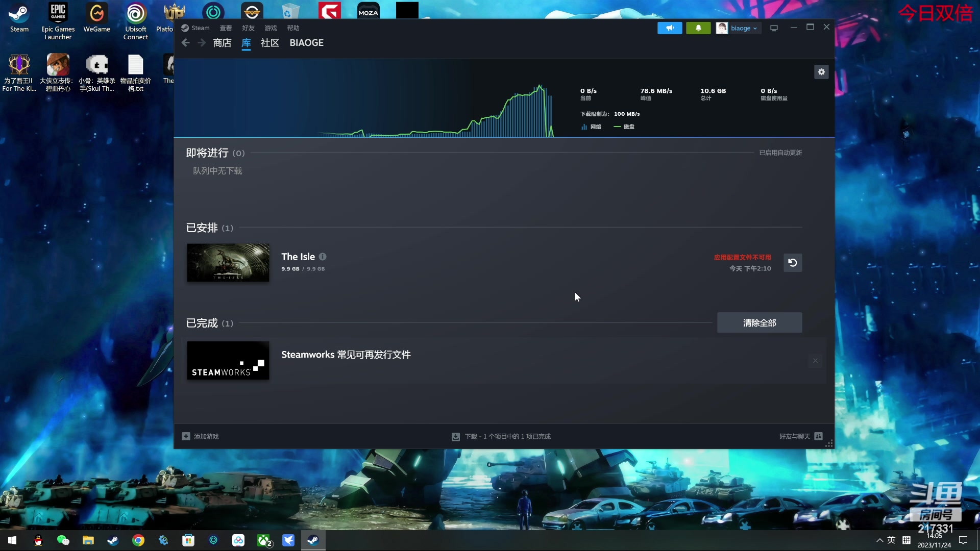This screenshot has height=551, width=980.
Task: Open 好友与聊天 panel
Action: point(801,436)
